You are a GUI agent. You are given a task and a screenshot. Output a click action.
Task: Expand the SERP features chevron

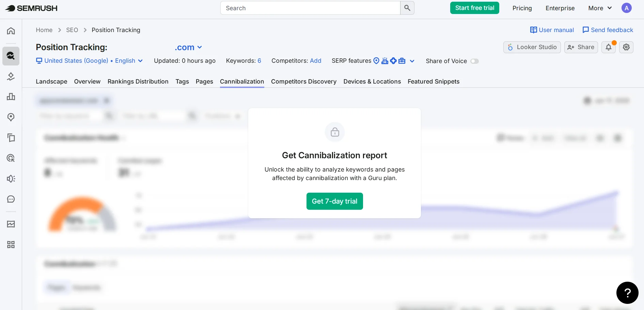tap(412, 61)
